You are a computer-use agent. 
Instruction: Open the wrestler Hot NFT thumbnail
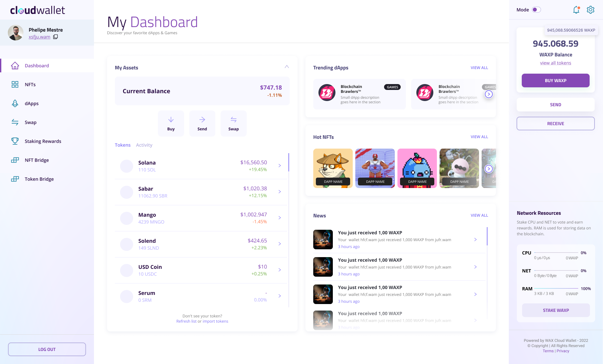(x=375, y=168)
